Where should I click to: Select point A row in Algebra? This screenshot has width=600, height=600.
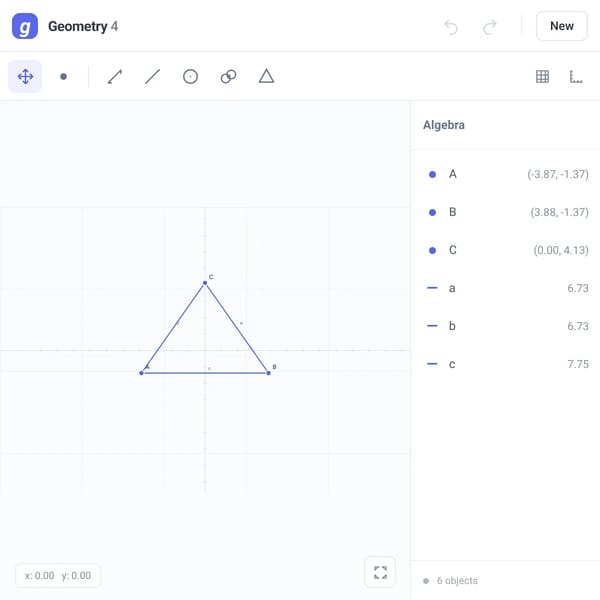point(505,174)
